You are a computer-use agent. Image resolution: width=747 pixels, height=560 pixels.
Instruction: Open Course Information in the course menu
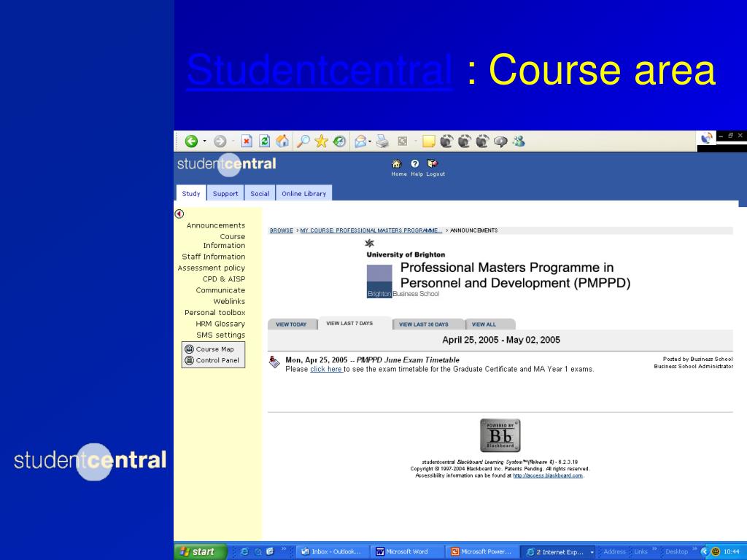pyautogui.click(x=225, y=241)
